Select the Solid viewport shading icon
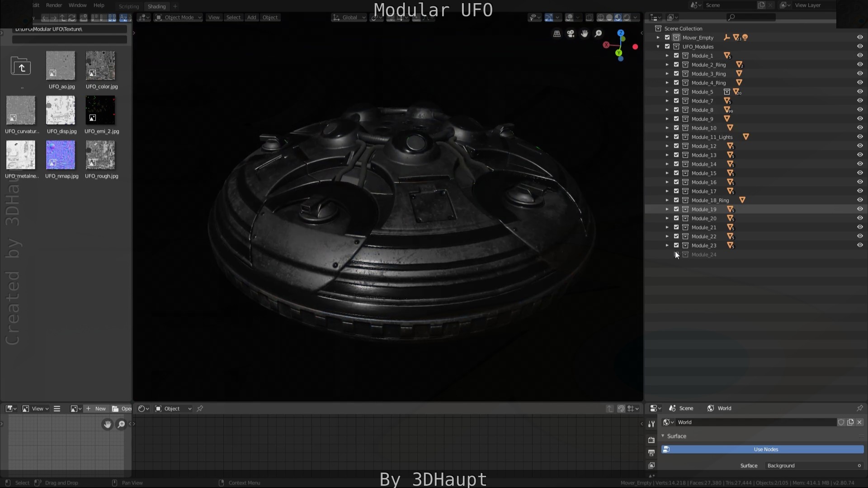 click(609, 17)
